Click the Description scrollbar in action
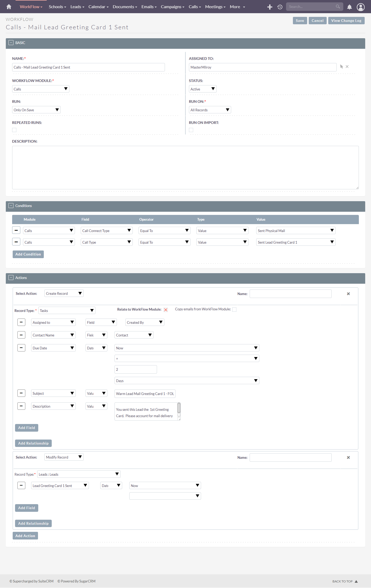Image resolution: width=371 pixels, height=588 pixels. tap(179, 408)
